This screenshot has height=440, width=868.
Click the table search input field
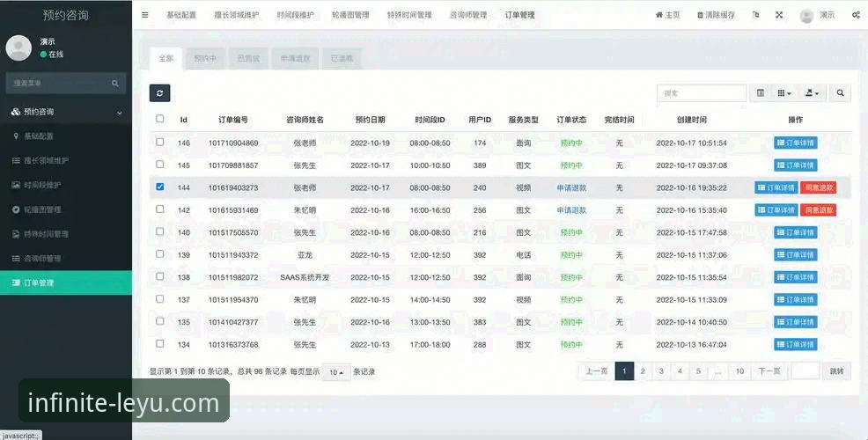(702, 93)
